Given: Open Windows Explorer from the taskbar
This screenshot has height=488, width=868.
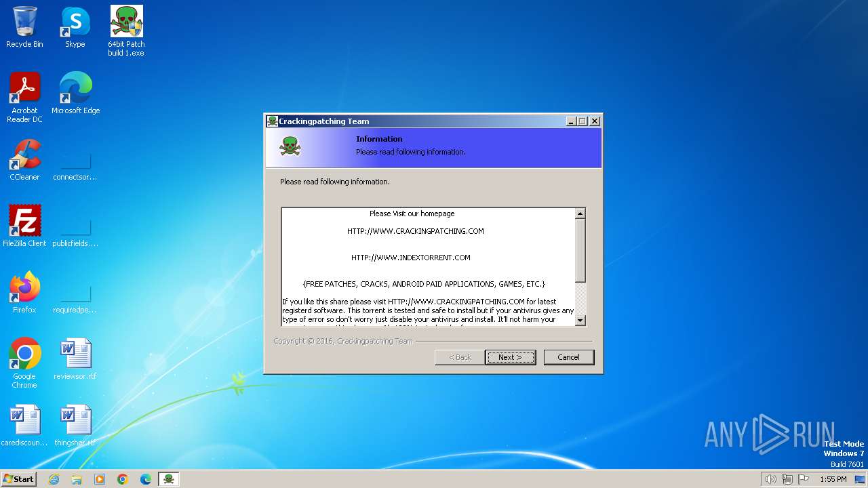Looking at the screenshot, I should pos(77,479).
